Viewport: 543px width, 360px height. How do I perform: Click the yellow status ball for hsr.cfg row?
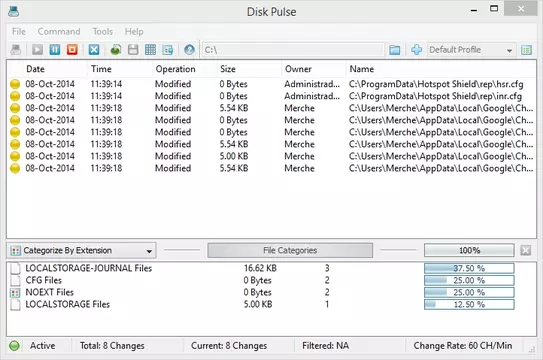pos(15,84)
